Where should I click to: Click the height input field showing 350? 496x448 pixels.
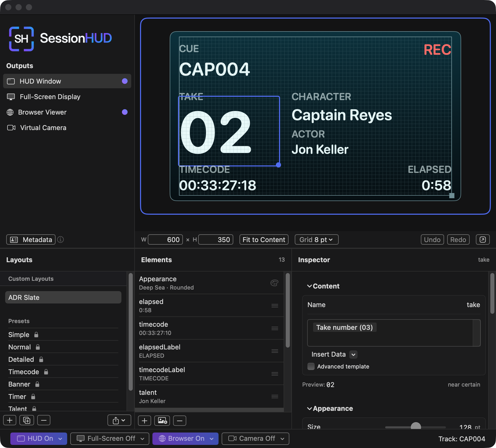click(216, 239)
